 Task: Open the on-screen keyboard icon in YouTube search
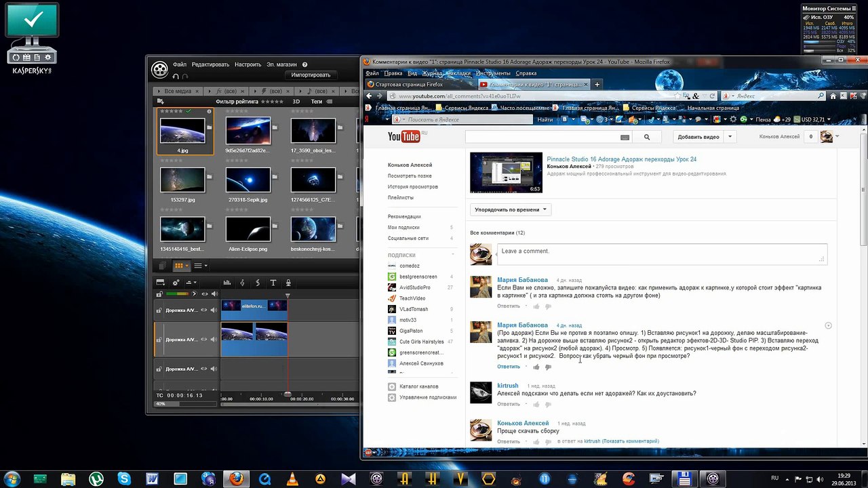(625, 137)
